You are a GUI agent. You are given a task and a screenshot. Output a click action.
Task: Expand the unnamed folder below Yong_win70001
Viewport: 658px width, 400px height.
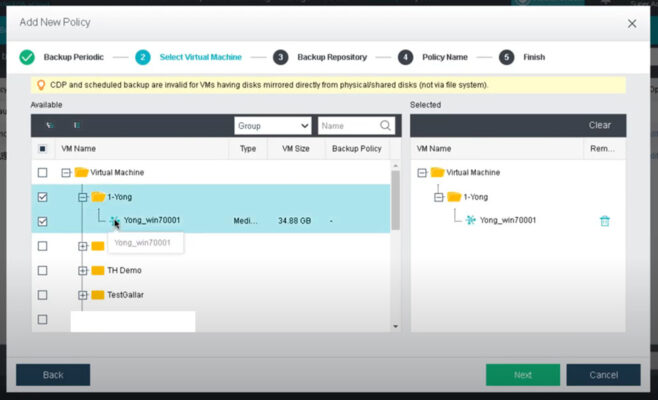pos(83,246)
